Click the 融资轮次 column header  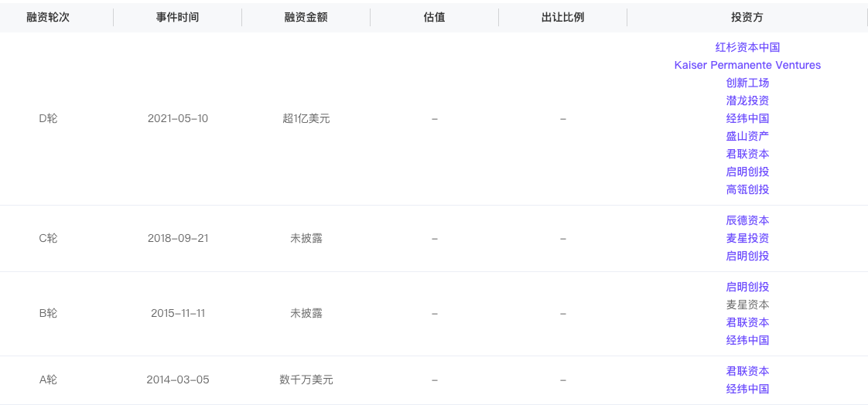point(48,16)
